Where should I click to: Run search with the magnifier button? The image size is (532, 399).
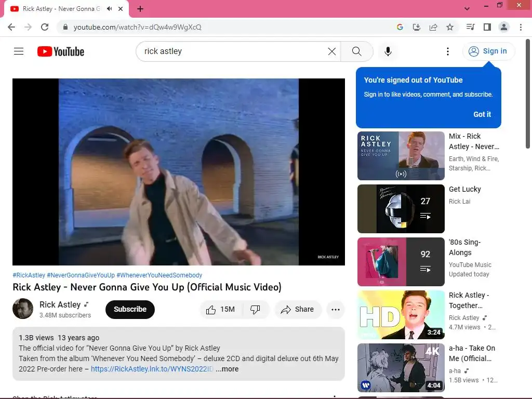pos(356,51)
